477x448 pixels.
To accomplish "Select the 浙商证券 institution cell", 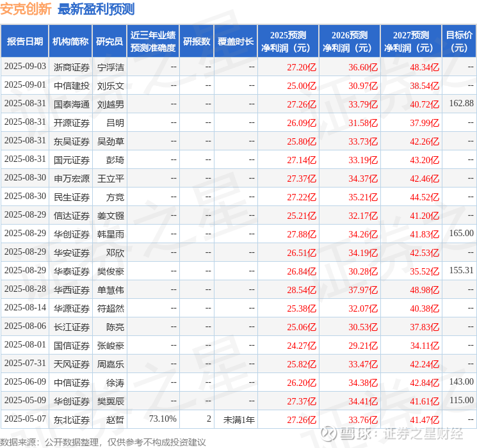I will point(72,67).
